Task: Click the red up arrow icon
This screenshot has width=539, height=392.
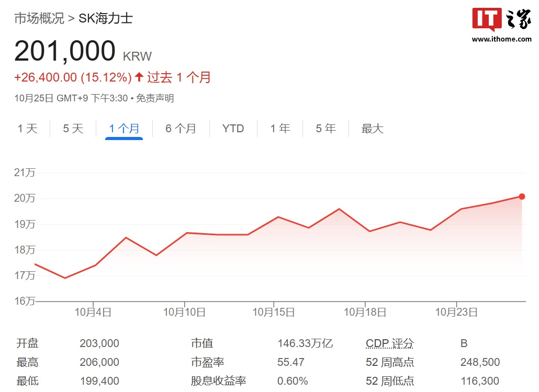Action: click(x=139, y=76)
